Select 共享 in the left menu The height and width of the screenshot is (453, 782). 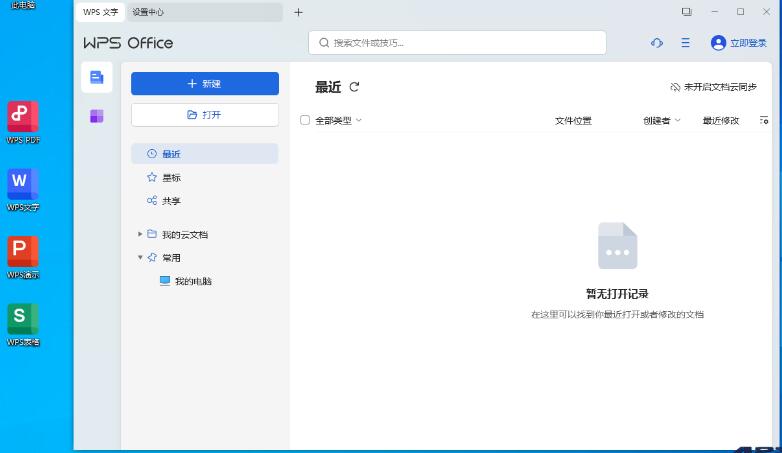(x=204, y=201)
